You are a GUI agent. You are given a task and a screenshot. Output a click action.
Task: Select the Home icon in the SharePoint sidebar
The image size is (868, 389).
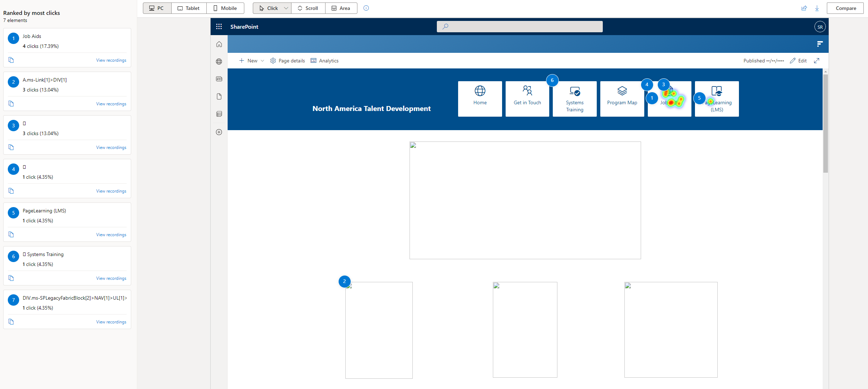tap(219, 44)
